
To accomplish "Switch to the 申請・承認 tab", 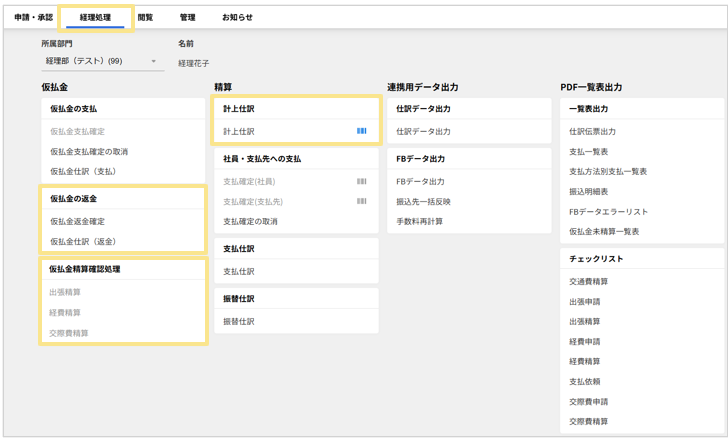I will (33, 17).
